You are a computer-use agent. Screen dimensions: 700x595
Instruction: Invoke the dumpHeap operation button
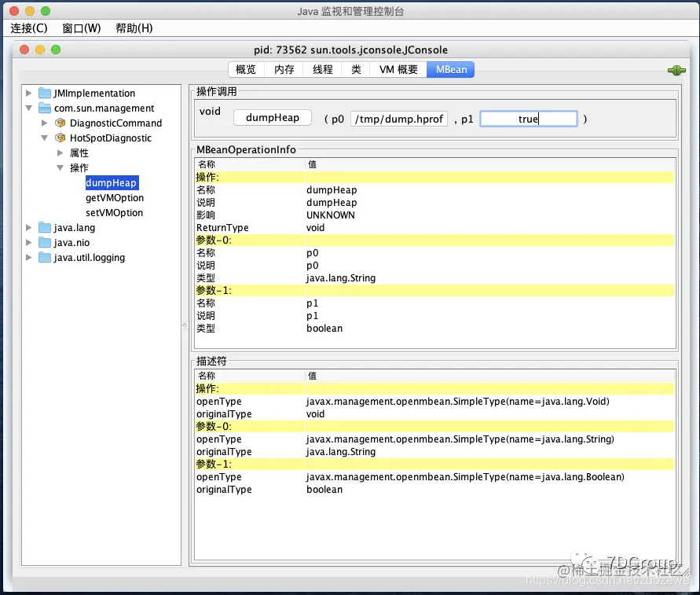[273, 117]
